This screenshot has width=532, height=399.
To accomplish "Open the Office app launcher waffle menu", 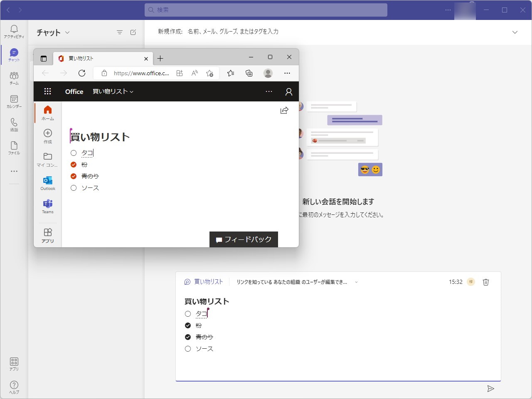I will tap(48, 91).
